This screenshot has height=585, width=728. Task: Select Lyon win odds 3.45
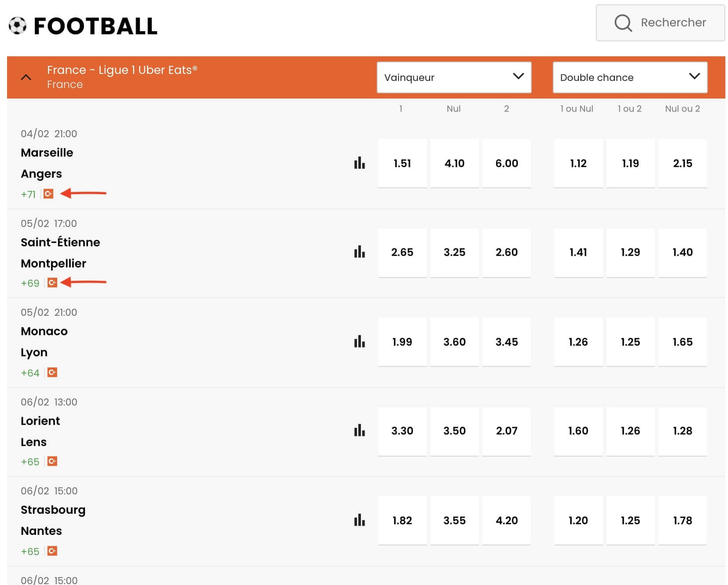tap(507, 342)
